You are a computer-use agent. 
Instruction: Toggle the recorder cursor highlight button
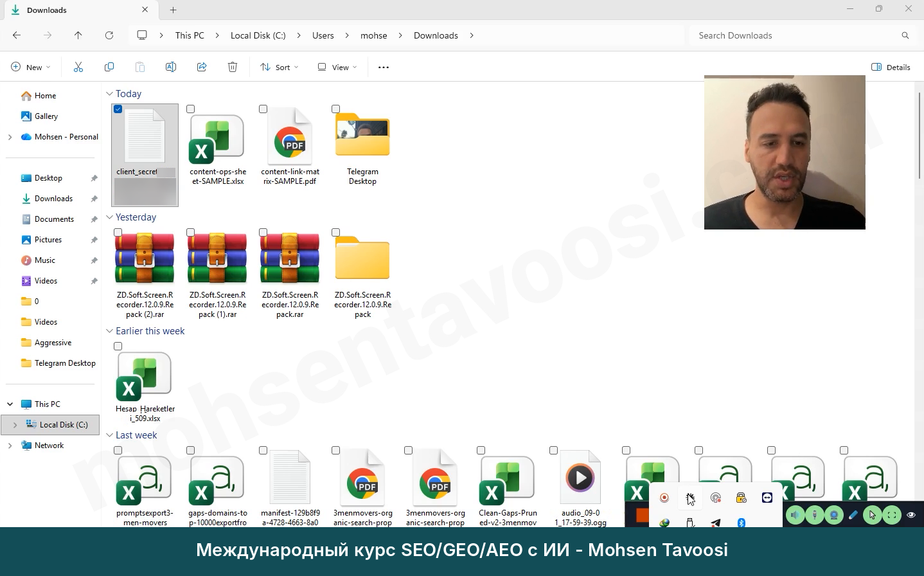pyautogui.click(x=873, y=515)
